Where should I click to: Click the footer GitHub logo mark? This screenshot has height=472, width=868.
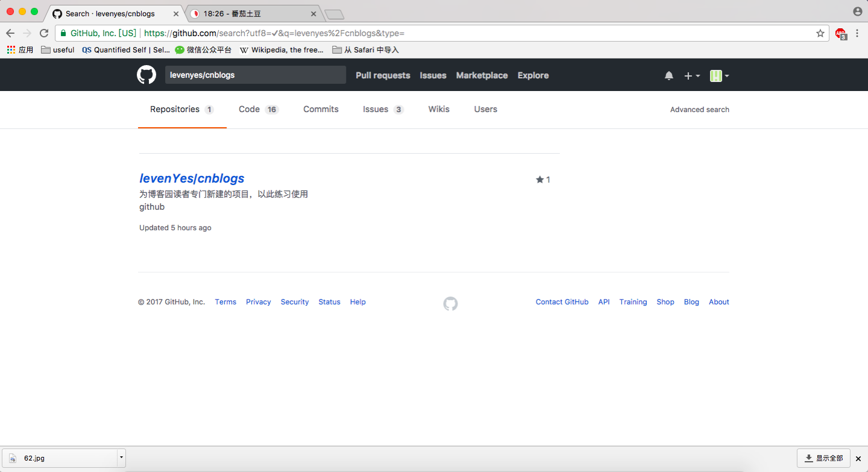point(450,303)
